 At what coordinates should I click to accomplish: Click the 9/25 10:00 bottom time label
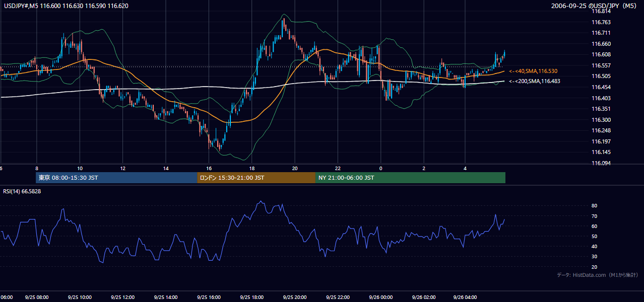click(x=80, y=297)
